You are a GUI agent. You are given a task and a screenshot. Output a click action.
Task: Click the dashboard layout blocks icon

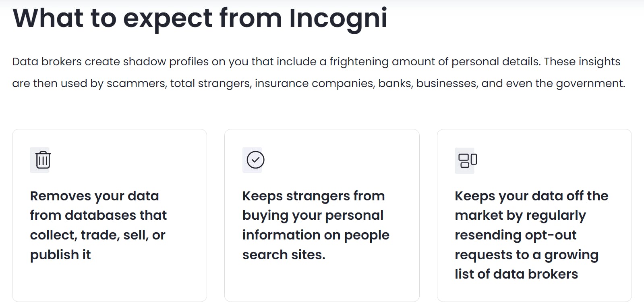(x=468, y=160)
